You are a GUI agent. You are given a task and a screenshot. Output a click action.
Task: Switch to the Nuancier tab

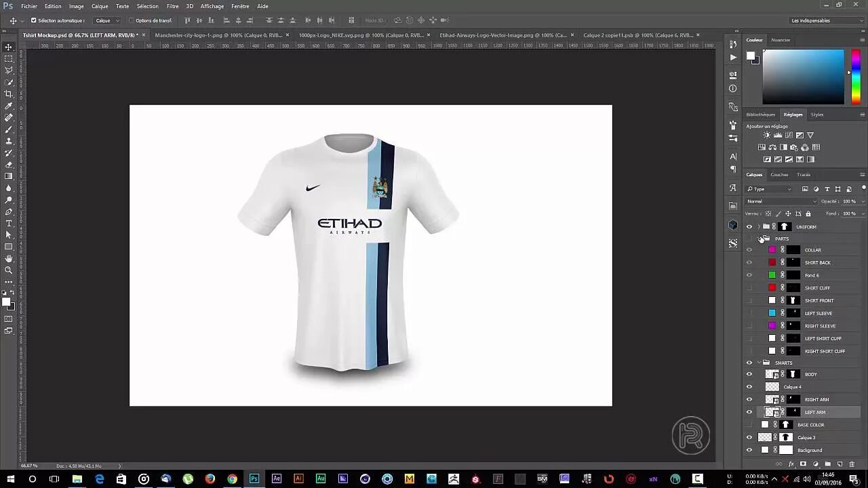pos(781,40)
